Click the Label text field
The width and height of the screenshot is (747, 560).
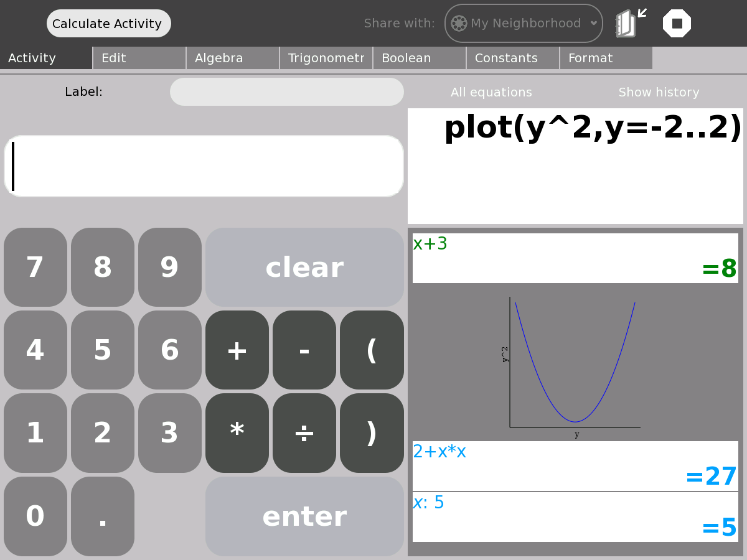pyautogui.click(x=287, y=92)
